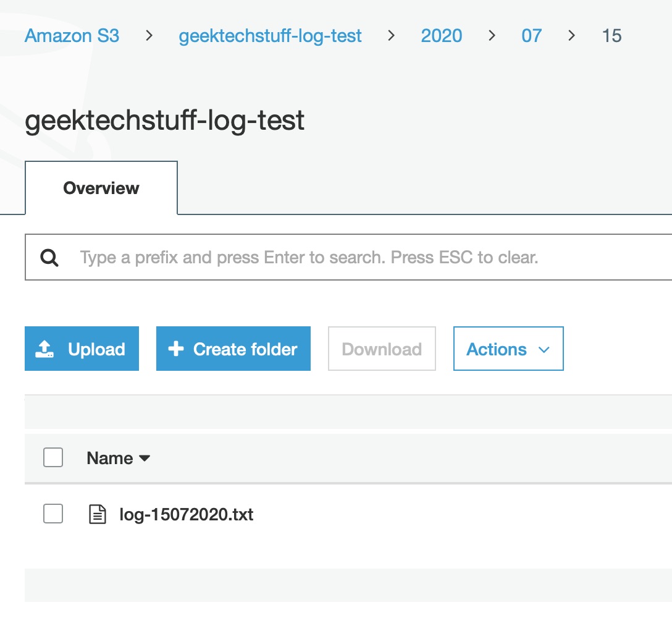672x618 pixels.
Task: Open the log-15072020.txt file link
Action: pyautogui.click(x=187, y=514)
